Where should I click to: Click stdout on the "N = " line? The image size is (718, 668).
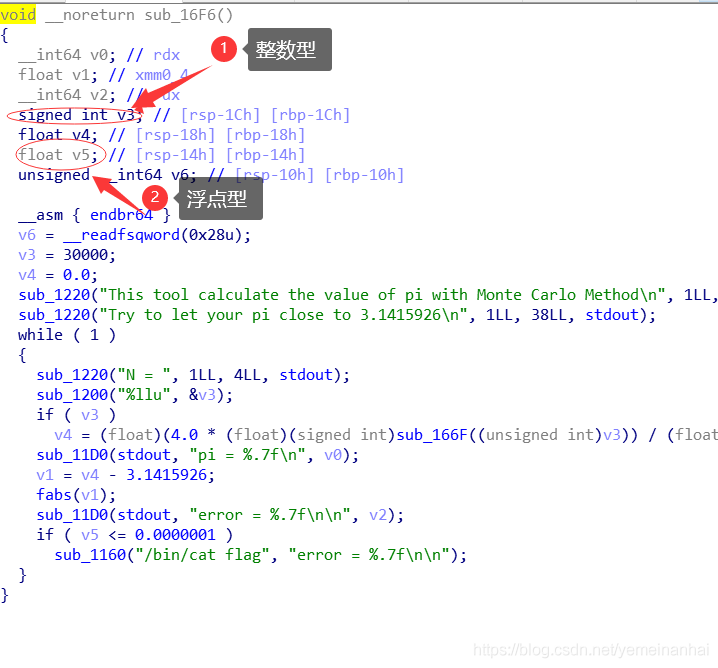(306, 375)
